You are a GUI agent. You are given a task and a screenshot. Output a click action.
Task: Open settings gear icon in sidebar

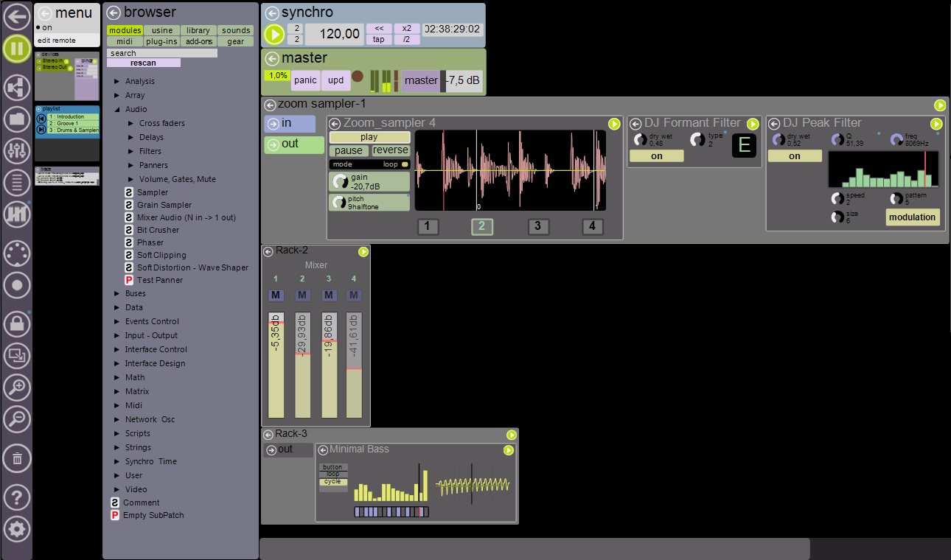[x=16, y=528]
